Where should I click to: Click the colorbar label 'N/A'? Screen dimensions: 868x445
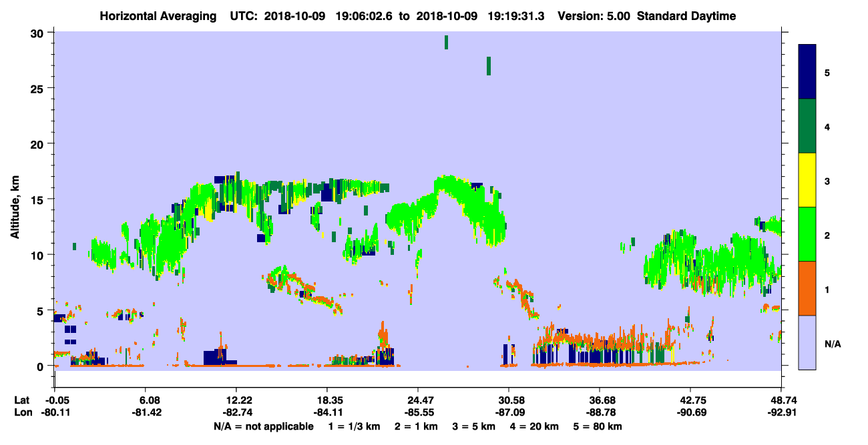tap(832, 344)
